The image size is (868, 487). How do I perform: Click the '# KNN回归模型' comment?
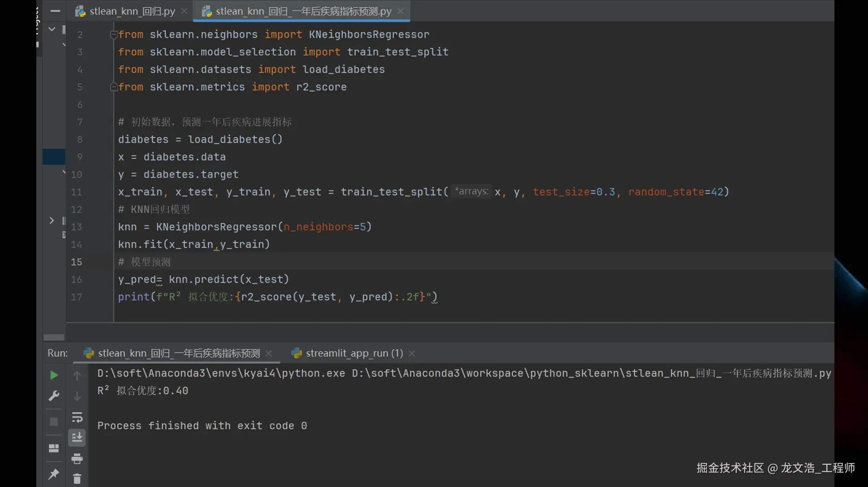pyautogui.click(x=154, y=209)
